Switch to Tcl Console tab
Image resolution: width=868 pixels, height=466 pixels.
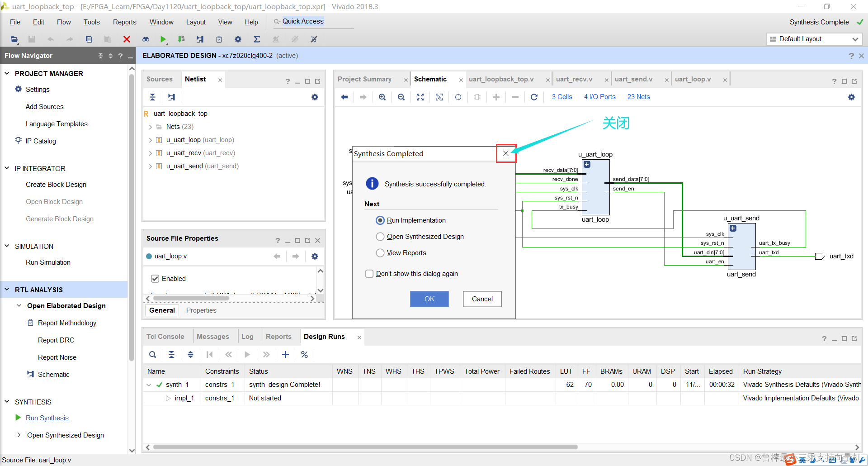pyautogui.click(x=165, y=337)
